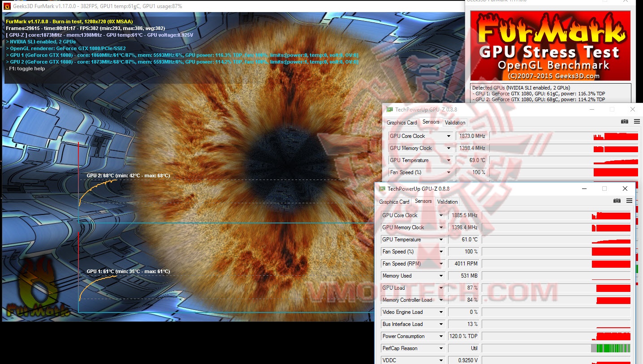Expand the GPU Load sensor dropdown
The image size is (643, 364).
[x=441, y=288]
